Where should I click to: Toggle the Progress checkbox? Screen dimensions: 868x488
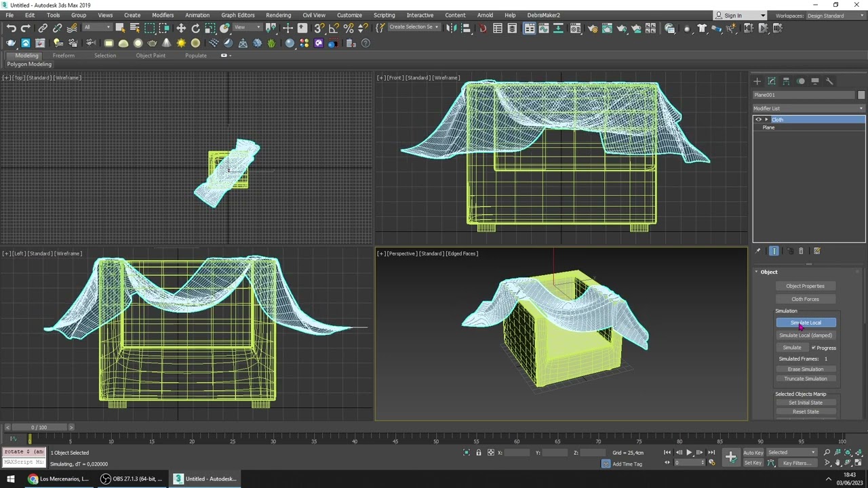tap(814, 348)
